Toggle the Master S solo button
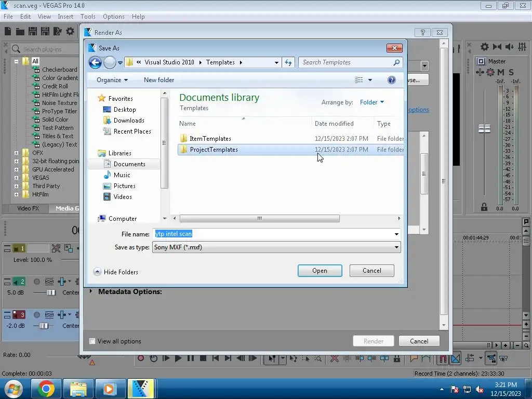 [x=511, y=72]
